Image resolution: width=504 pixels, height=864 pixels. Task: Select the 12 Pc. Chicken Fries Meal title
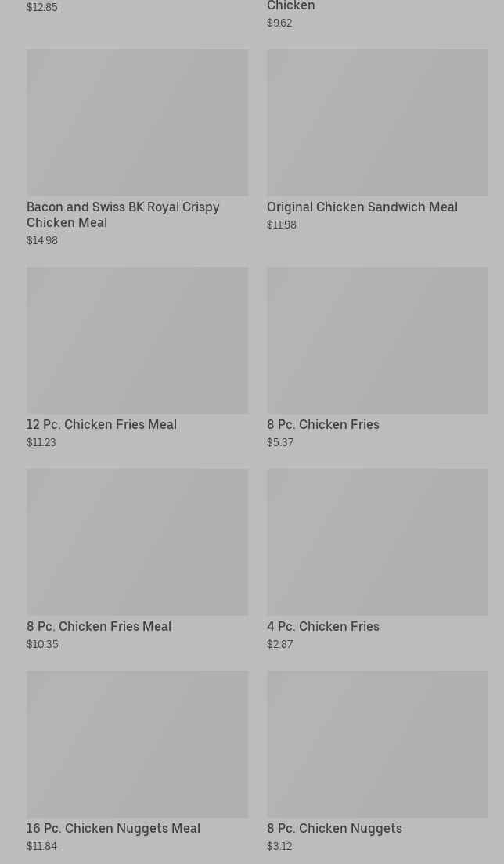pyautogui.click(x=102, y=424)
